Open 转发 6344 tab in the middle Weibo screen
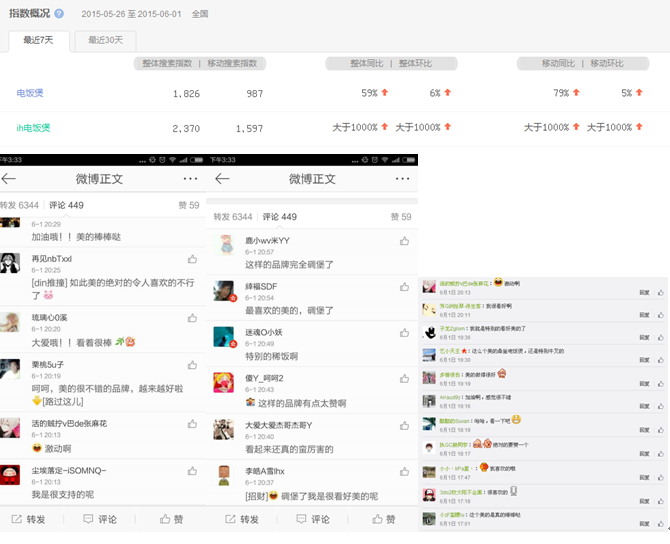The height and width of the screenshot is (544, 670). pos(233,217)
